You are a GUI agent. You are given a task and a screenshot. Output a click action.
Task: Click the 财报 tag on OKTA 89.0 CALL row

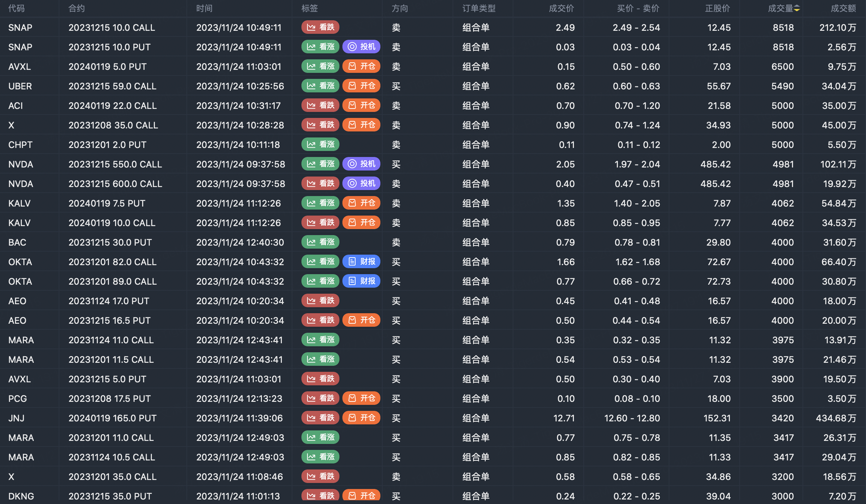(x=361, y=281)
